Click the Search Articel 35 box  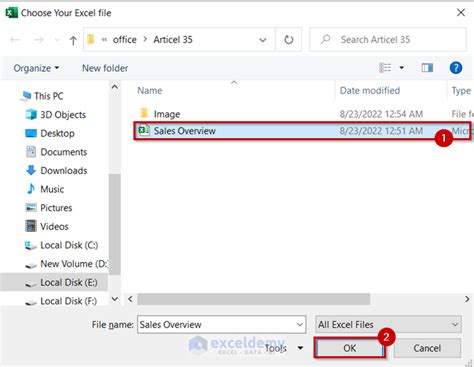pos(388,40)
